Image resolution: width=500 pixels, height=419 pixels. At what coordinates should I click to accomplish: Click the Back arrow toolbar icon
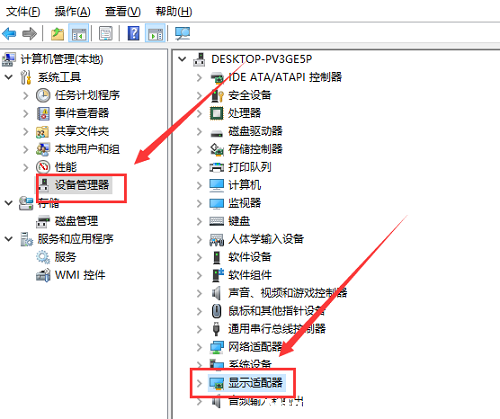(9, 33)
